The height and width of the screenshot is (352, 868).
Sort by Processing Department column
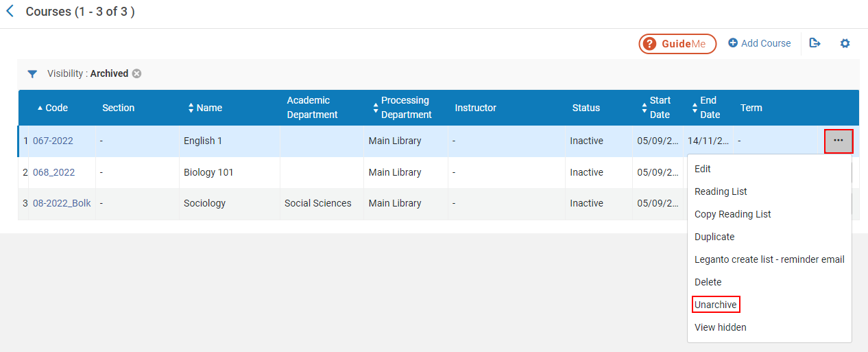405,108
